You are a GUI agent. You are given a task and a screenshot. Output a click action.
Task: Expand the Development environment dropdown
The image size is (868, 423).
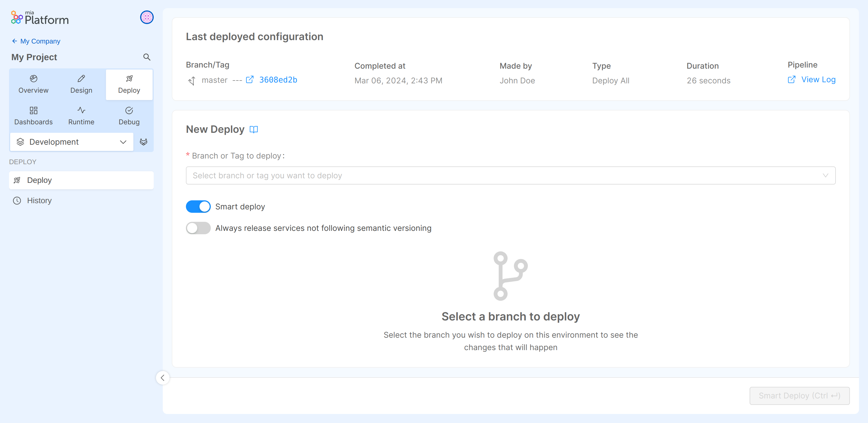[x=71, y=142]
